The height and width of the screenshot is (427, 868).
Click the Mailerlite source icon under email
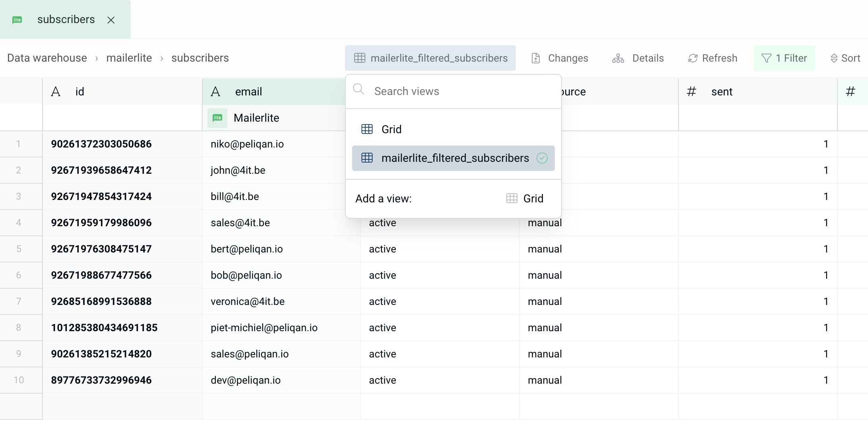pos(217,118)
